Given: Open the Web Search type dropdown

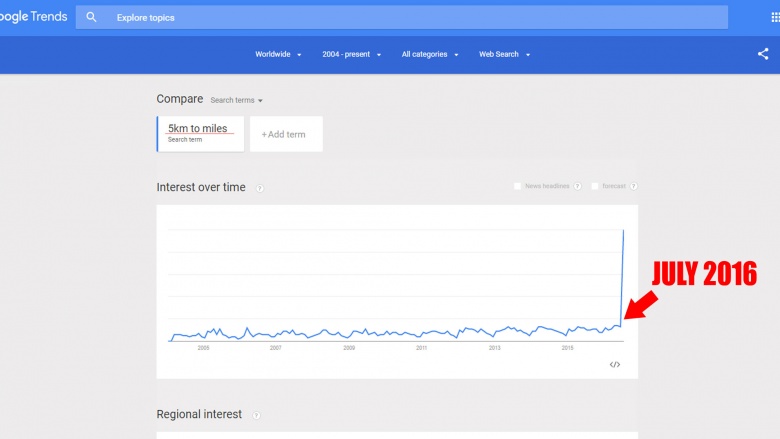Looking at the screenshot, I should click(504, 54).
